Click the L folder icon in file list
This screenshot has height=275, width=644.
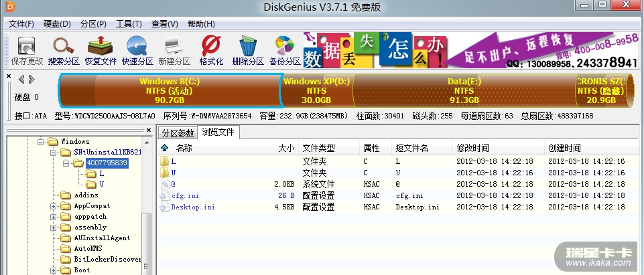(164, 161)
